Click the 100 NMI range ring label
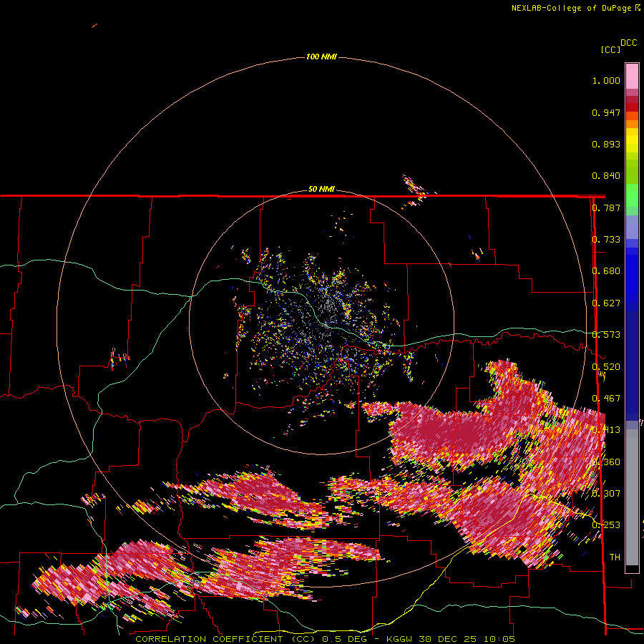Image resolution: width=644 pixels, height=644 pixels. (x=321, y=57)
